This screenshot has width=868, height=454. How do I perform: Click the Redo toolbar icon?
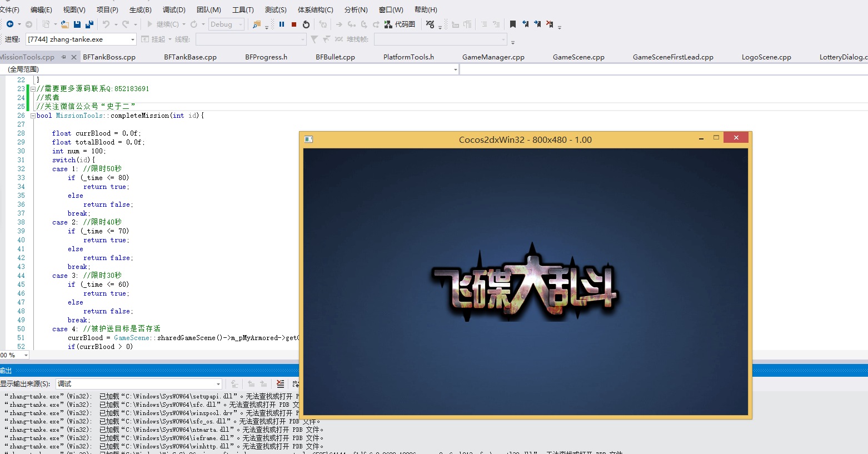click(x=126, y=24)
